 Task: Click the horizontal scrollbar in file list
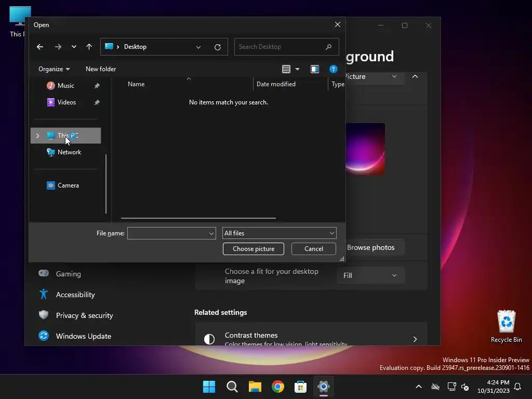click(x=198, y=218)
